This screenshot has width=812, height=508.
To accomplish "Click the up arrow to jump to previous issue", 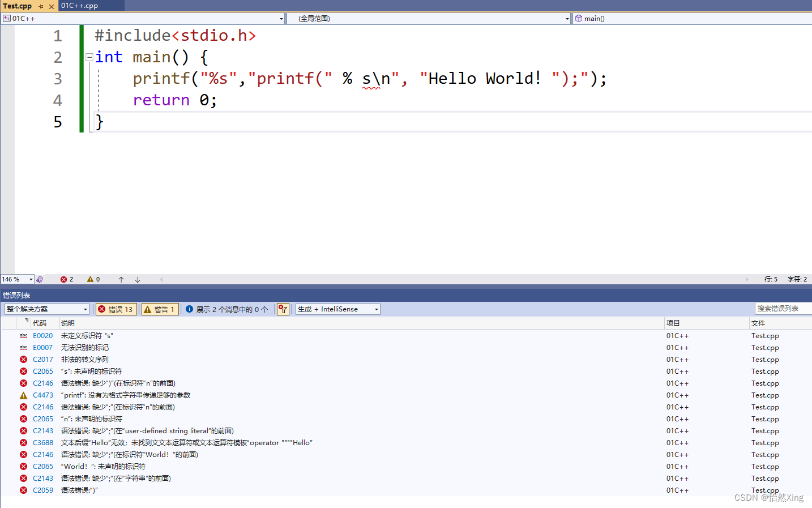I will tap(121, 279).
